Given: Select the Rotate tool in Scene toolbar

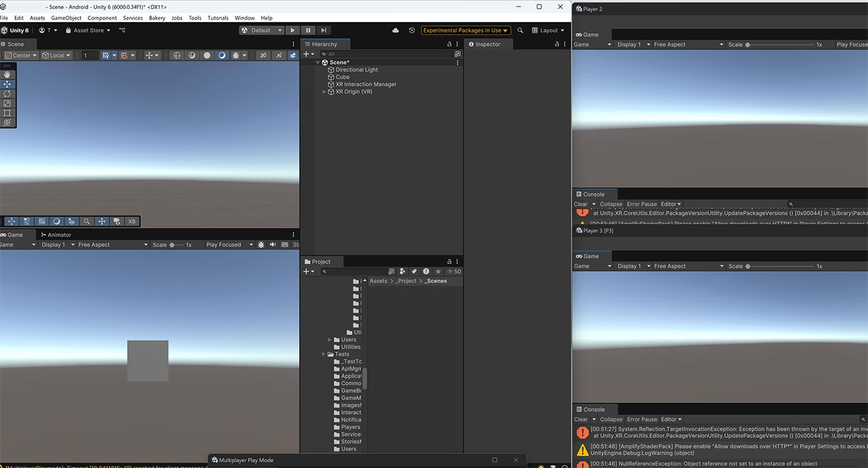Looking at the screenshot, I should point(8,94).
